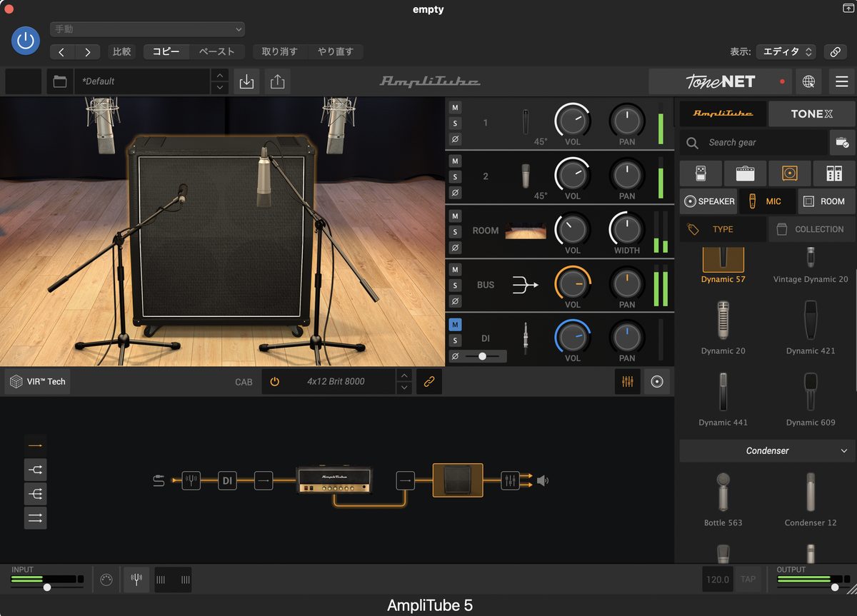This screenshot has height=616, width=857.
Task: Choose the Dynamic 20 microphone
Action: pos(723,328)
